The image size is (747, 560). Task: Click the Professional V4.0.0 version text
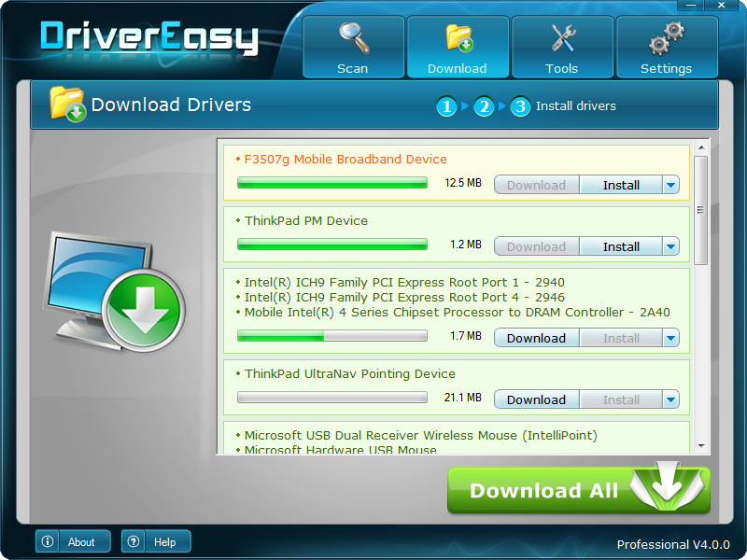pos(673,544)
